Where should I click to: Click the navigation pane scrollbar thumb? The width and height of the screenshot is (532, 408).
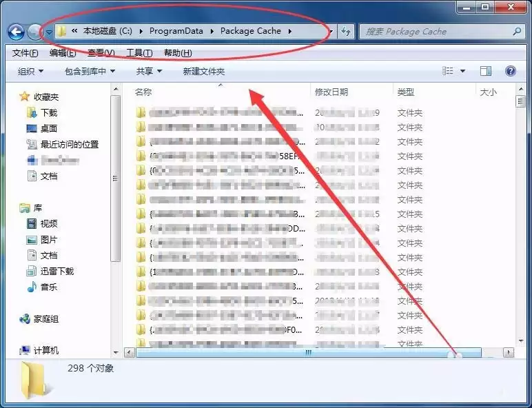point(116,178)
